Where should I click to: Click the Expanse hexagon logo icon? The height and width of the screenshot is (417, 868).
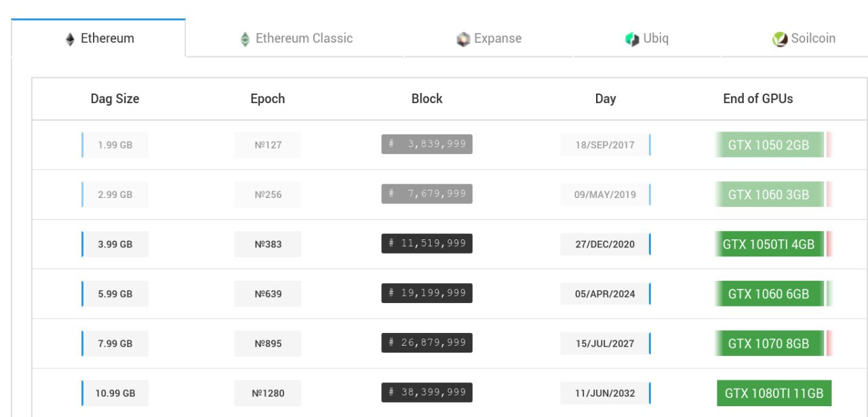[463, 39]
